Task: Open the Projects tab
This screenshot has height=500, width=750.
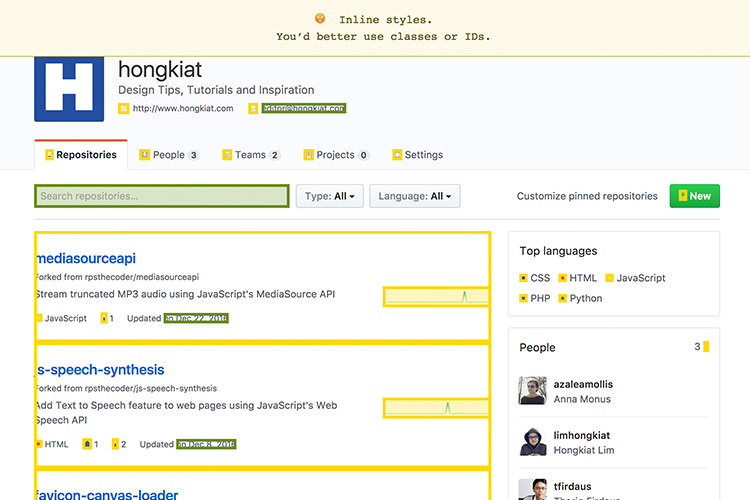Action: point(336,155)
